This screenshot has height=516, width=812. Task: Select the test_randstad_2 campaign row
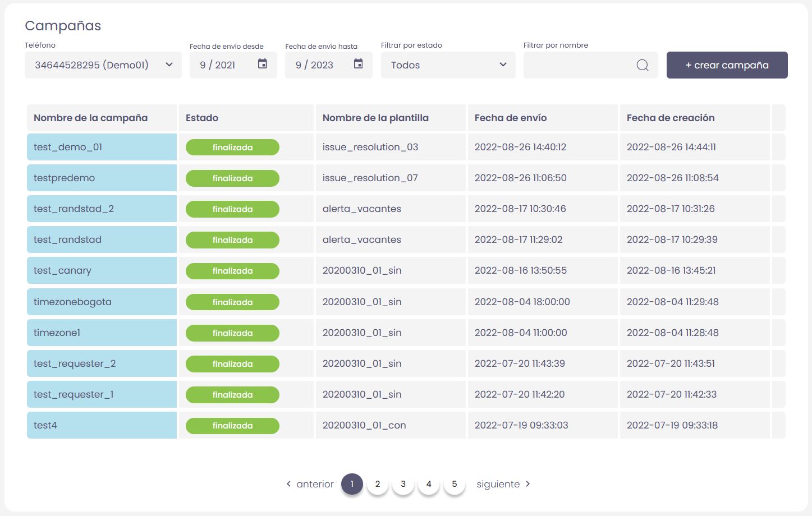74,209
